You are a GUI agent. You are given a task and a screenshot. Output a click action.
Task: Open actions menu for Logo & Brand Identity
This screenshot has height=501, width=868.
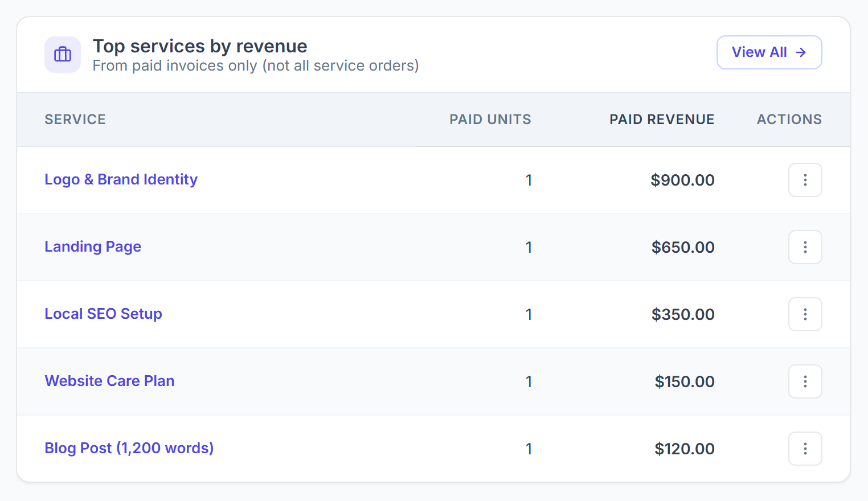click(805, 180)
